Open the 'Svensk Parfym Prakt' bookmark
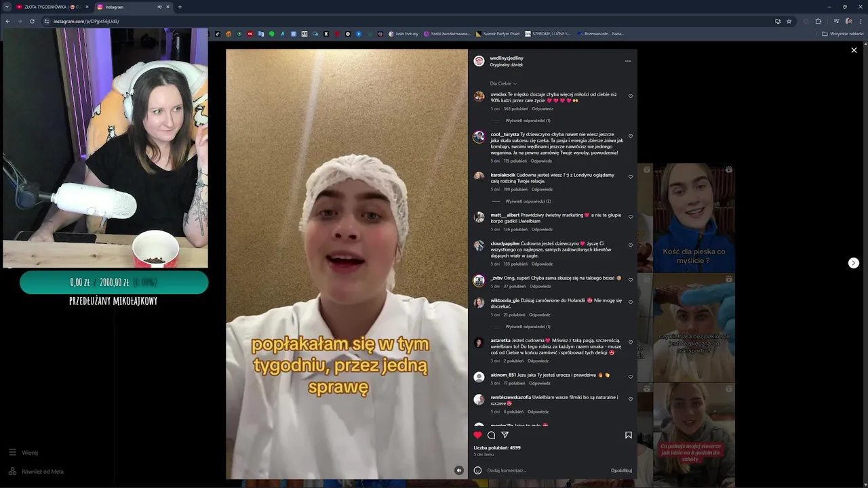The height and width of the screenshot is (488, 868). coord(498,34)
